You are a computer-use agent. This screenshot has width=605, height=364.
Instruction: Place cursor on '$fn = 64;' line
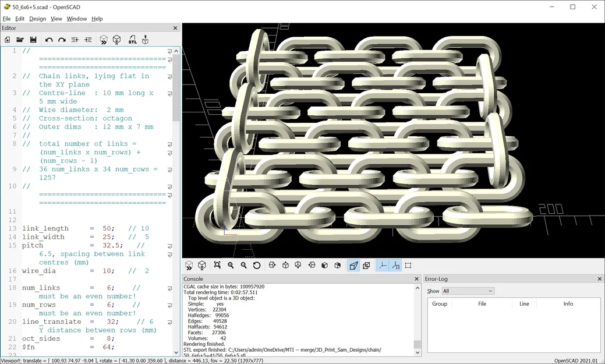pos(68,348)
